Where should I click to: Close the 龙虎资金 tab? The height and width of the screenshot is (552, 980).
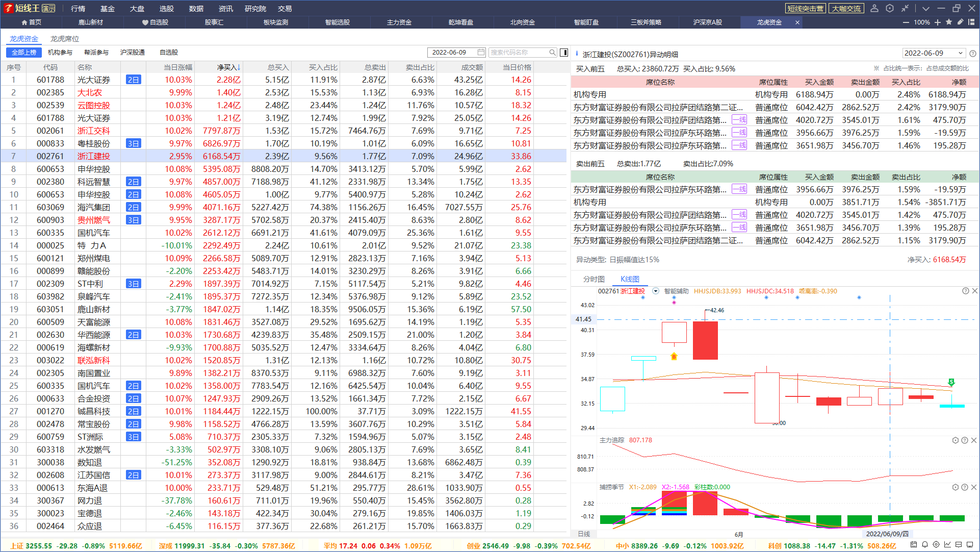coord(797,22)
